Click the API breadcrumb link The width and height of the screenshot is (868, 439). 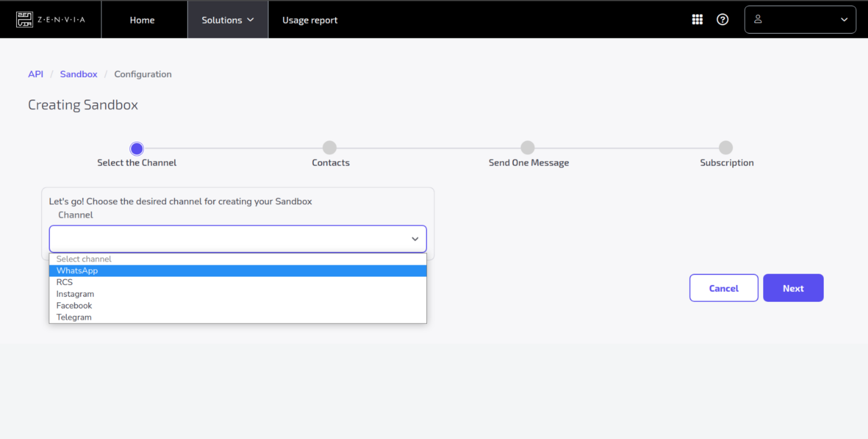click(36, 74)
